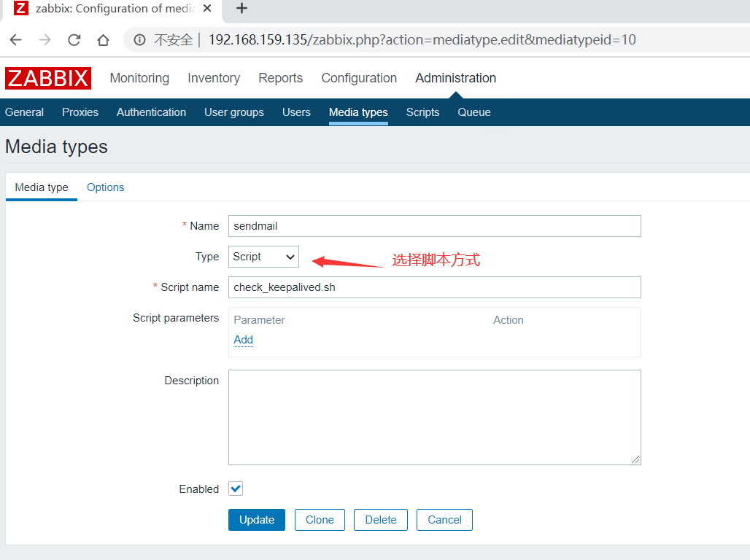The width and height of the screenshot is (750, 560).
Task: Click the Type label
Action: click(x=207, y=257)
